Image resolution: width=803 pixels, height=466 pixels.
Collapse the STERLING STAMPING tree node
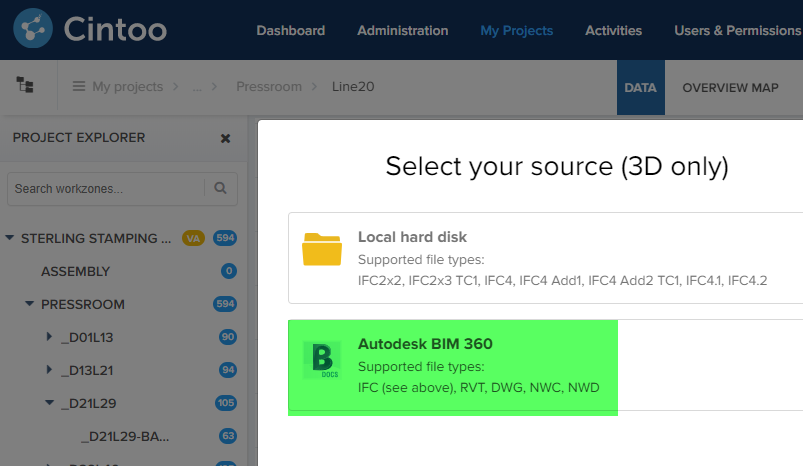pyautogui.click(x=9, y=238)
